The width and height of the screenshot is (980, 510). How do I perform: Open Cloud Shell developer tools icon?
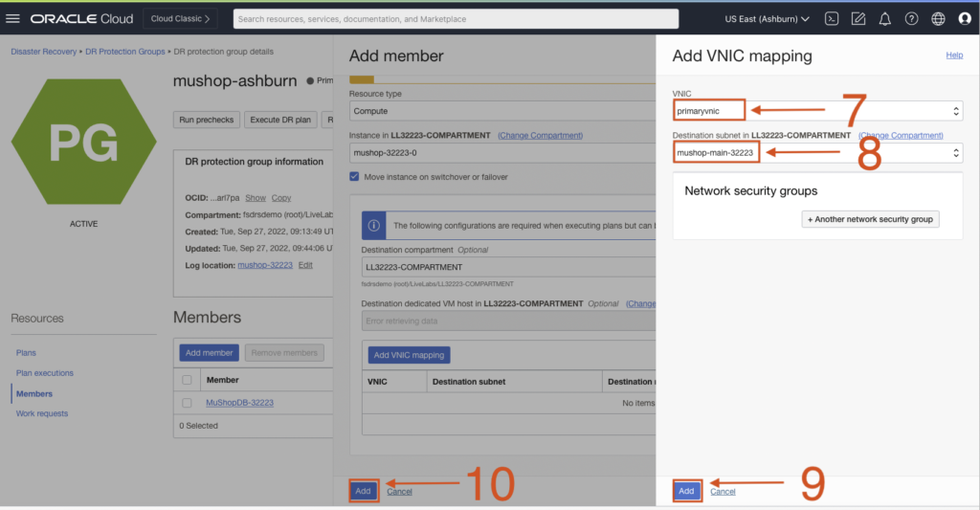pyautogui.click(x=833, y=18)
